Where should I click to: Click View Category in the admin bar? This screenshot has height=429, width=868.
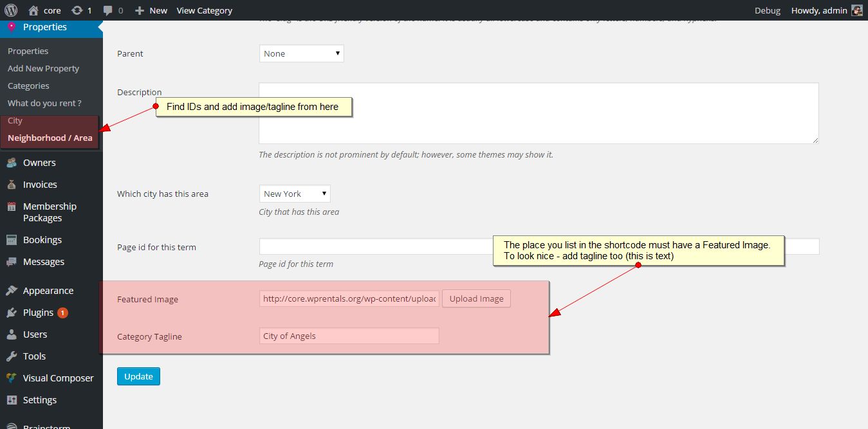tap(204, 10)
